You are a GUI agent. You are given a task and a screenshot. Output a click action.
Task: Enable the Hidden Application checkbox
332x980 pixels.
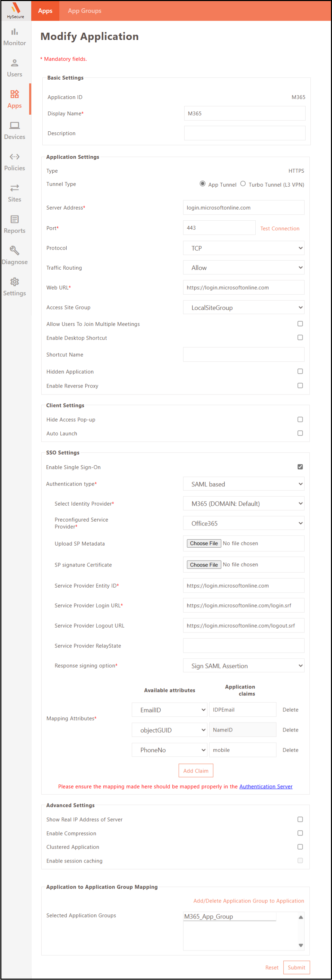coord(300,371)
